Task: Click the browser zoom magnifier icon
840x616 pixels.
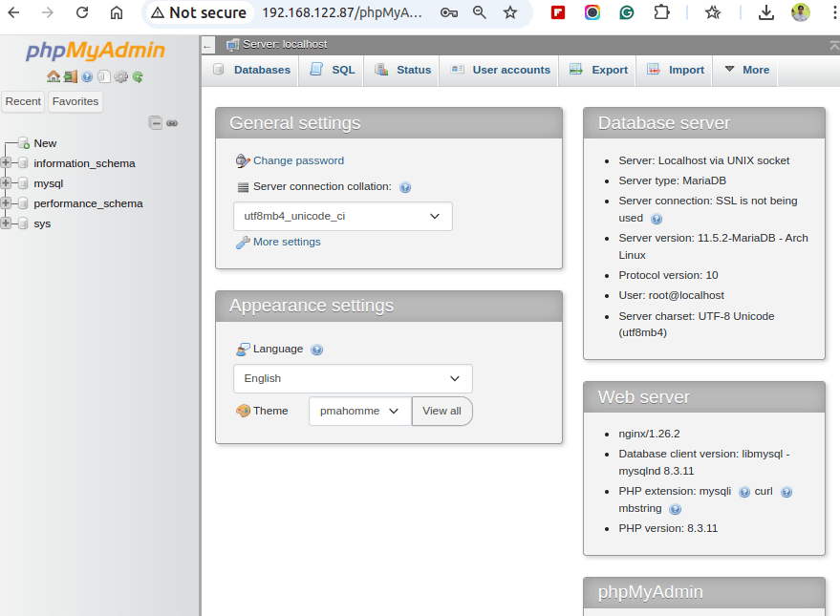Action: [x=480, y=12]
